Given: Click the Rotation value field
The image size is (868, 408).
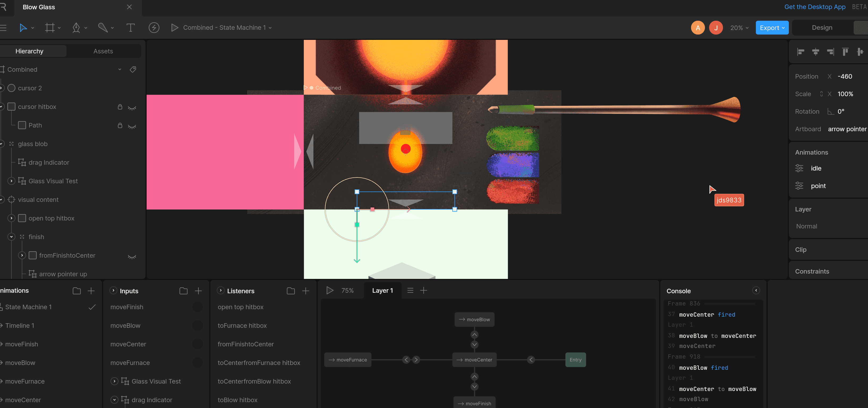Looking at the screenshot, I should (841, 112).
